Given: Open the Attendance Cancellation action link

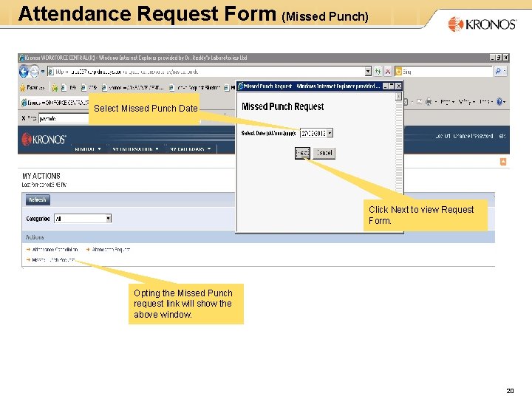Looking at the screenshot, I should [x=55, y=250].
